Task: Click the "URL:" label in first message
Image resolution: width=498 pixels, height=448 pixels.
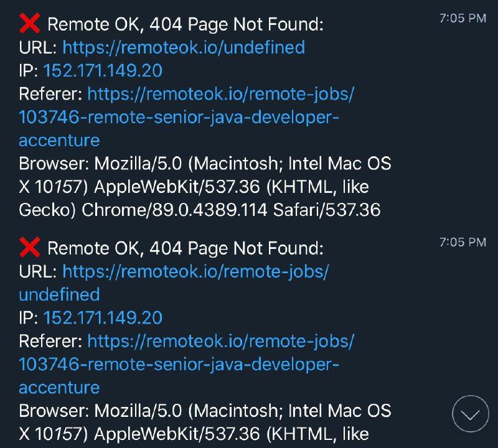Action: point(39,47)
